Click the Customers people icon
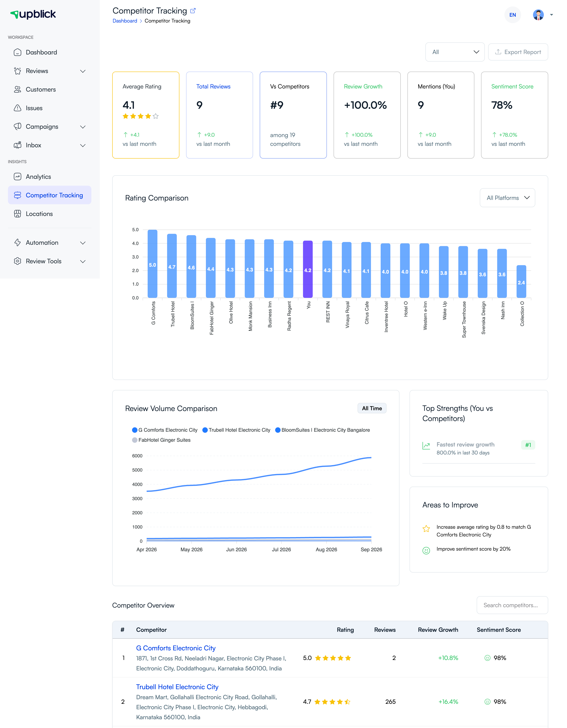The height and width of the screenshot is (728, 567). coord(17,89)
